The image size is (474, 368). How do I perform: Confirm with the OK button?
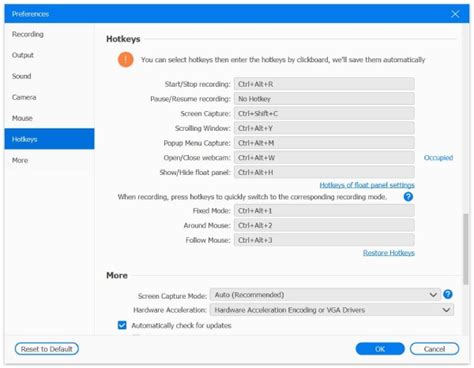click(x=380, y=349)
